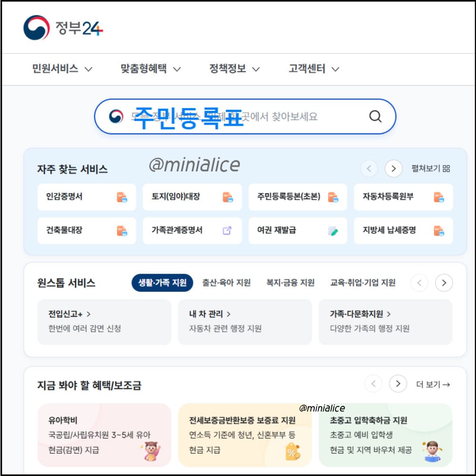Viewport: 476px width, 476px height.
Task: Select the 복지·금융 지원 category pill
Action: point(290,282)
